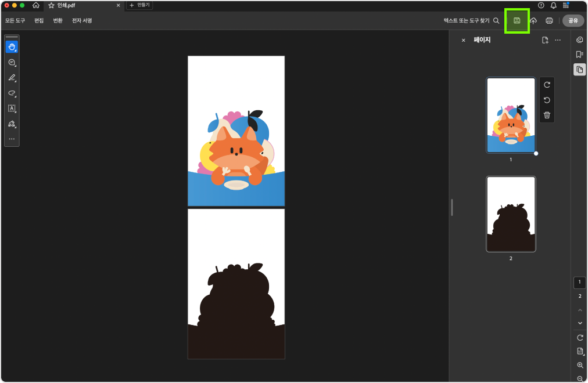Image resolution: width=588 pixels, height=383 pixels.
Task: Toggle the Pages panel icon in right rail
Action: coord(579,70)
